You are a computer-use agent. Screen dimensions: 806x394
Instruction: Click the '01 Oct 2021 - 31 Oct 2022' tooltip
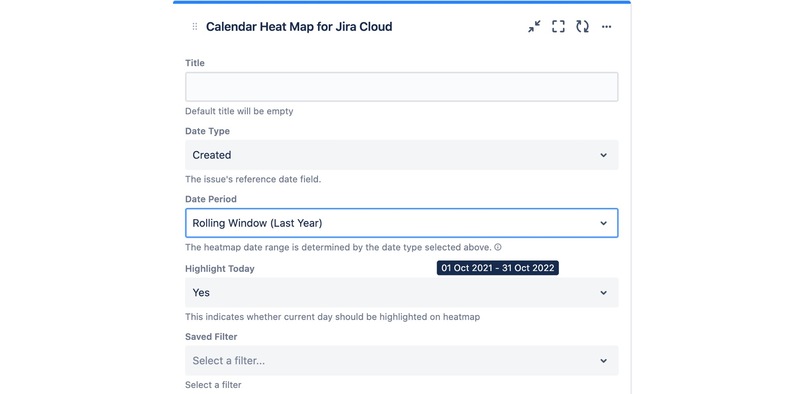tap(498, 268)
